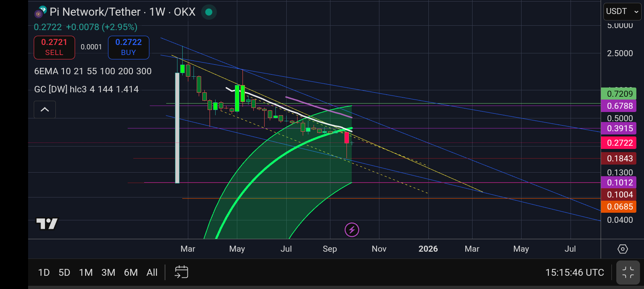This screenshot has height=289, width=644.
Task: Tap the green 0.7209 price label
Action: [619, 94]
